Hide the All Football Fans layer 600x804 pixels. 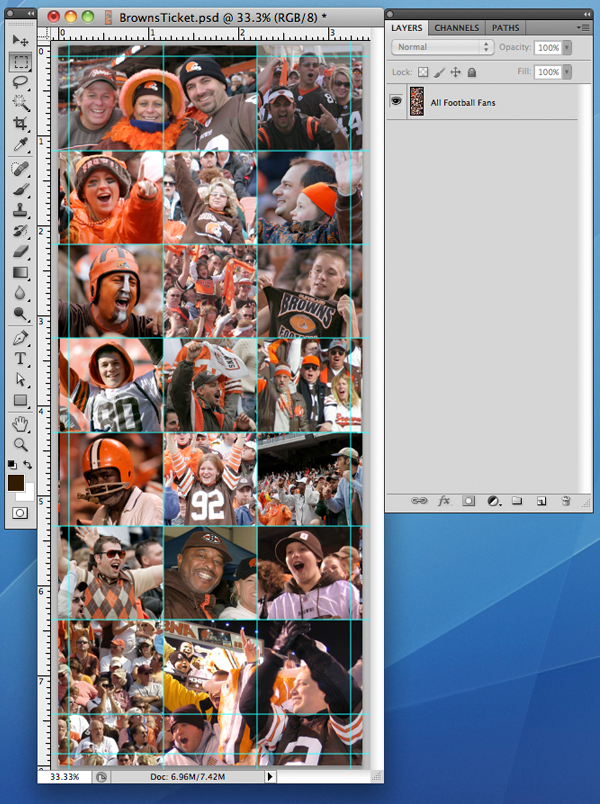396,101
